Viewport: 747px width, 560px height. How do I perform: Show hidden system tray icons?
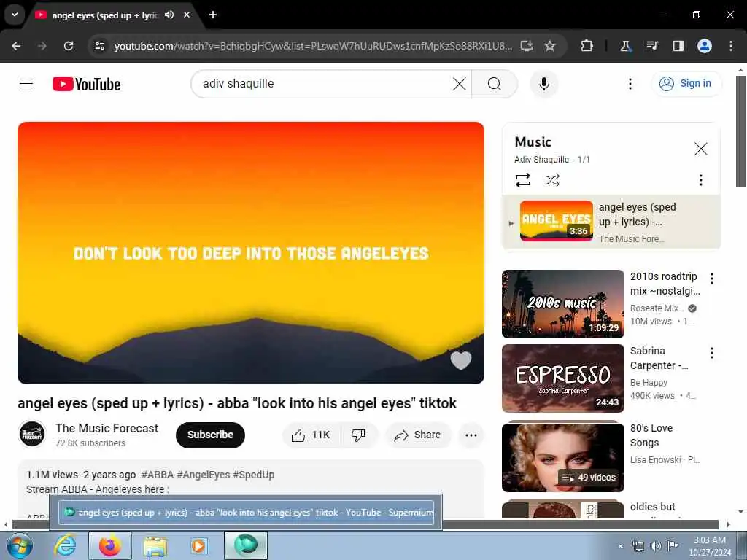click(x=620, y=546)
